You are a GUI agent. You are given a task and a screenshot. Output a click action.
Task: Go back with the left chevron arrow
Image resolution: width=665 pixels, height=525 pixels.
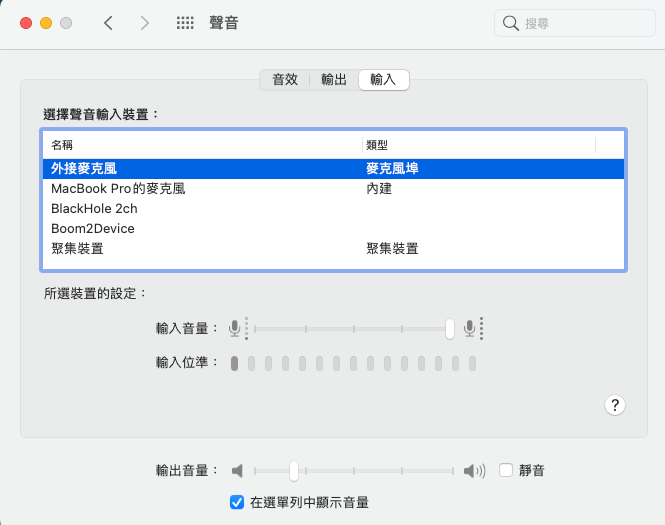(x=108, y=23)
